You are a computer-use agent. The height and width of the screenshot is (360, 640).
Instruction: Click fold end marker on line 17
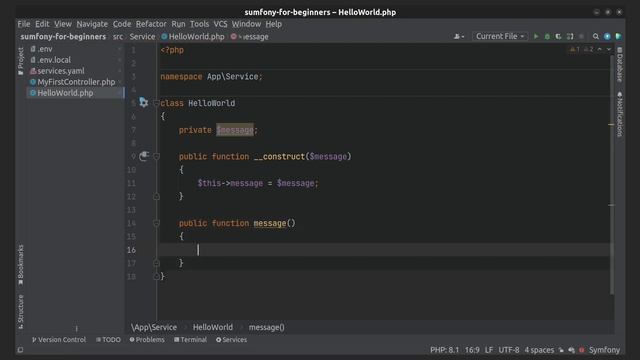pos(156,263)
